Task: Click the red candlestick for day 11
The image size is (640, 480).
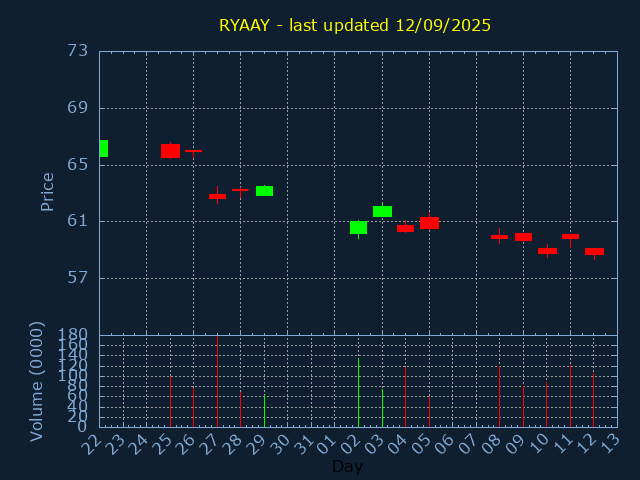Action: click(570, 239)
